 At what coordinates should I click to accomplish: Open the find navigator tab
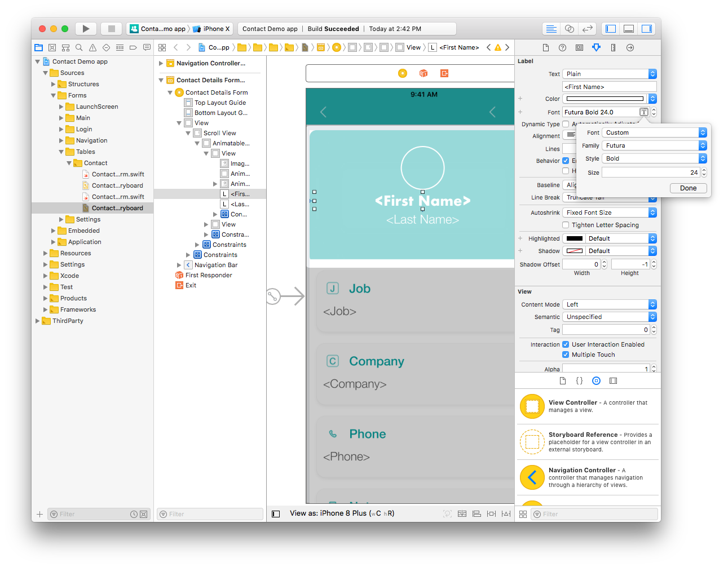pos(79,47)
